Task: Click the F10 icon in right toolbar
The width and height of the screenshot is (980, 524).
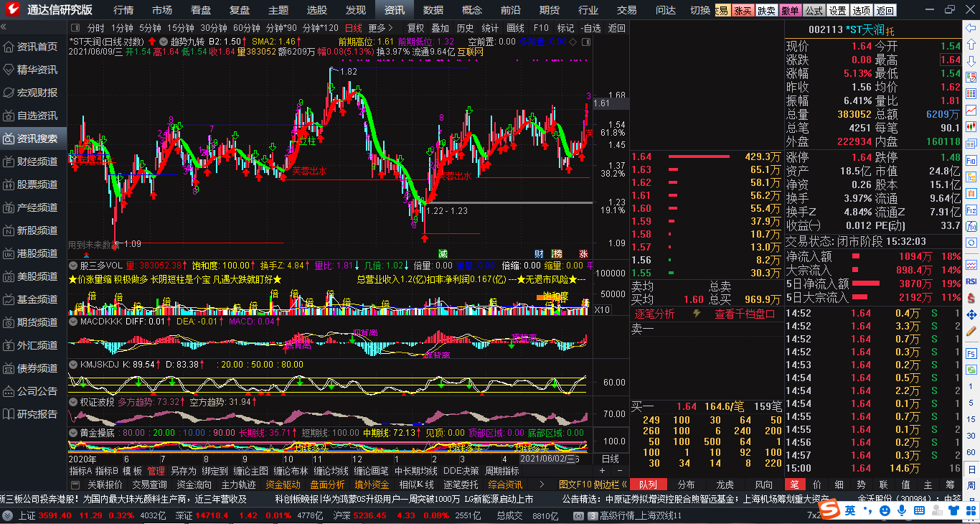Action: (x=971, y=160)
